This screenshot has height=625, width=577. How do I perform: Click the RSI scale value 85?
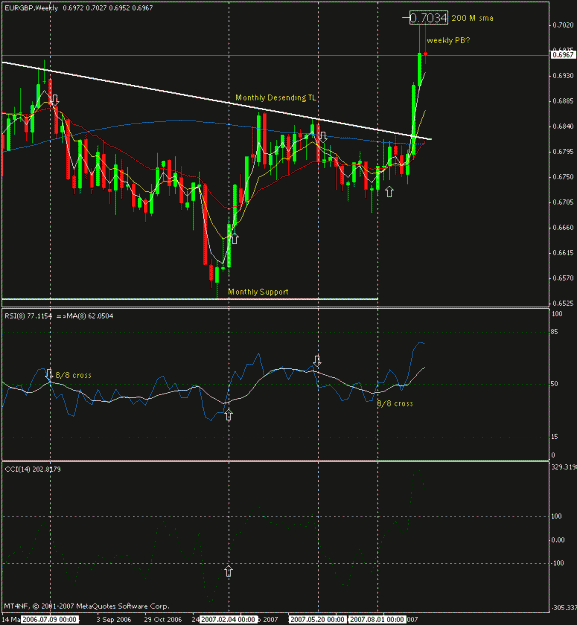pos(554,332)
